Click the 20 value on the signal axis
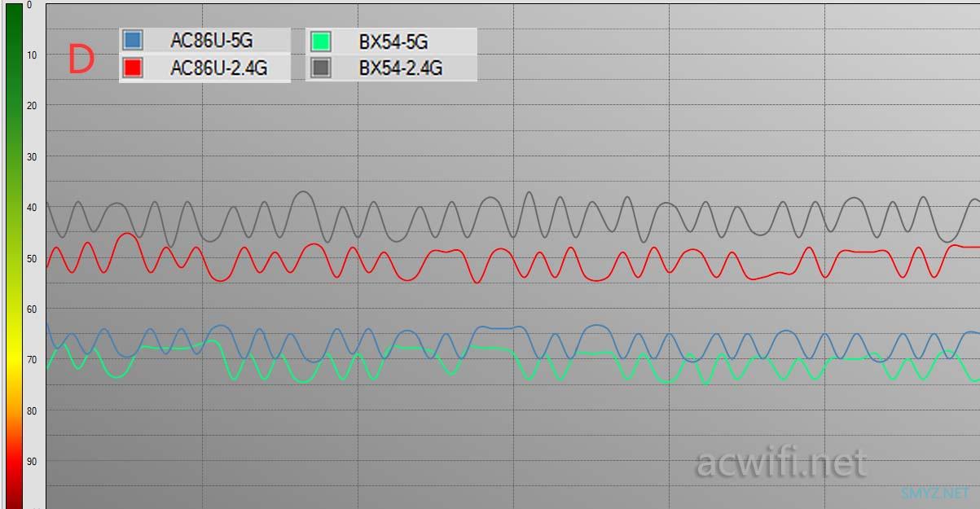 (32, 106)
